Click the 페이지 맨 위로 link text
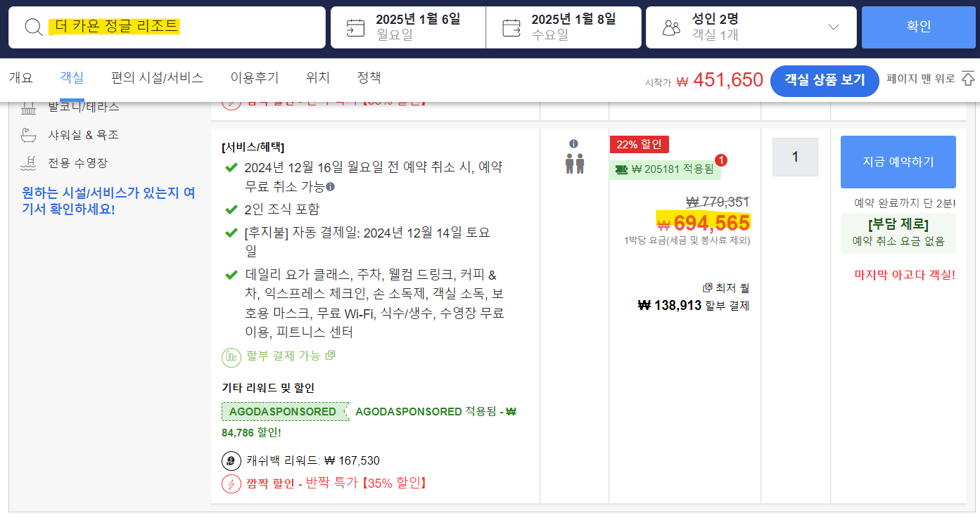This screenshot has width=980, height=518. (x=921, y=79)
